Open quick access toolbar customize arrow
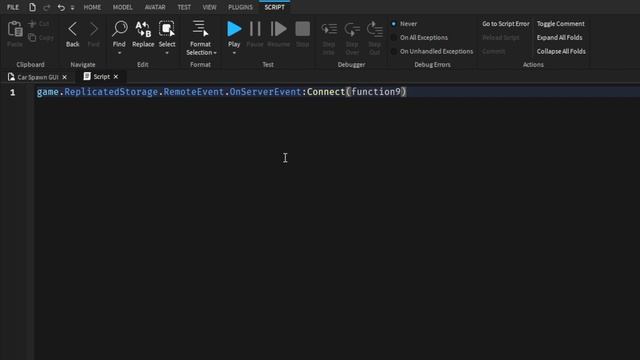This screenshot has width=640, height=360. [72, 8]
